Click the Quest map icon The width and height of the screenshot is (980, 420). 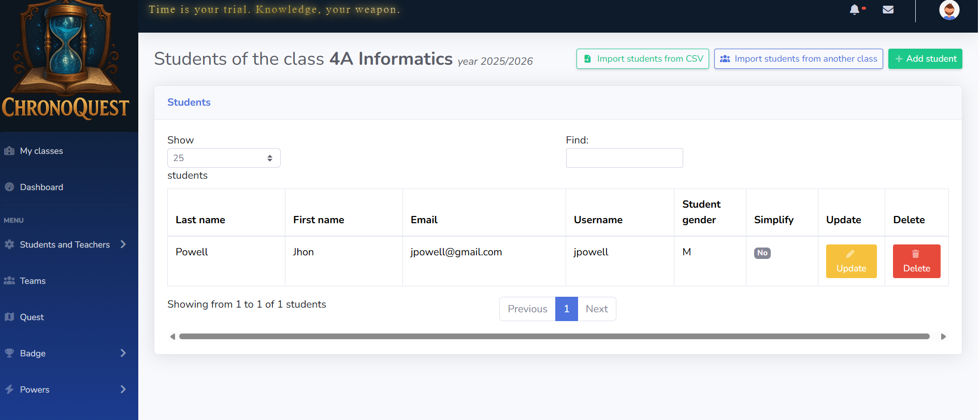[x=9, y=317]
